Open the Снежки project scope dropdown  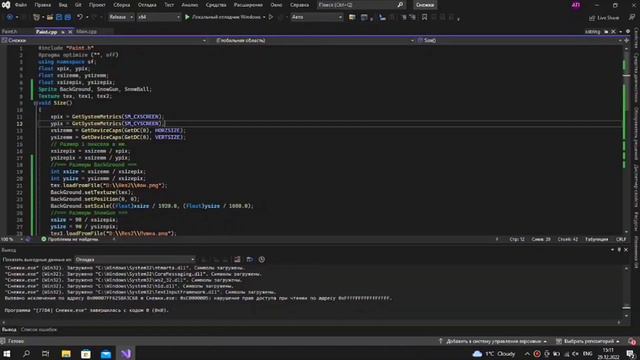pos(104,40)
